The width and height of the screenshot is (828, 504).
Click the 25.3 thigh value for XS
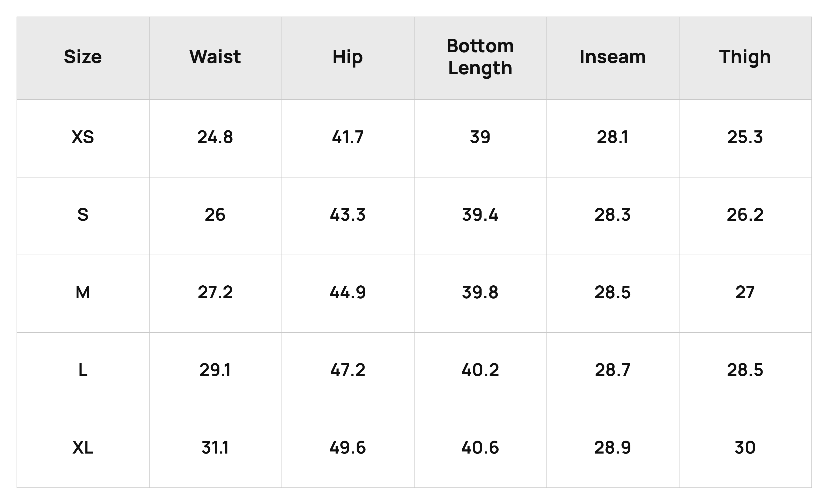click(745, 138)
